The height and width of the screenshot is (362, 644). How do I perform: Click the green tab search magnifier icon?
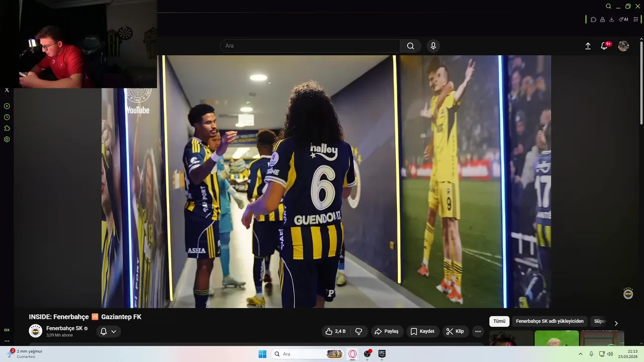click(608, 7)
